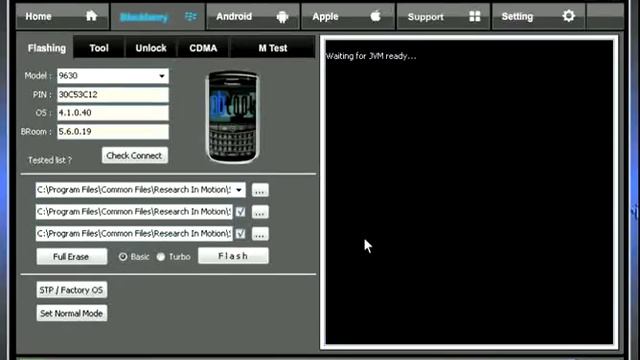Open the Android tab
640x360 pixels.
(253, 16)
